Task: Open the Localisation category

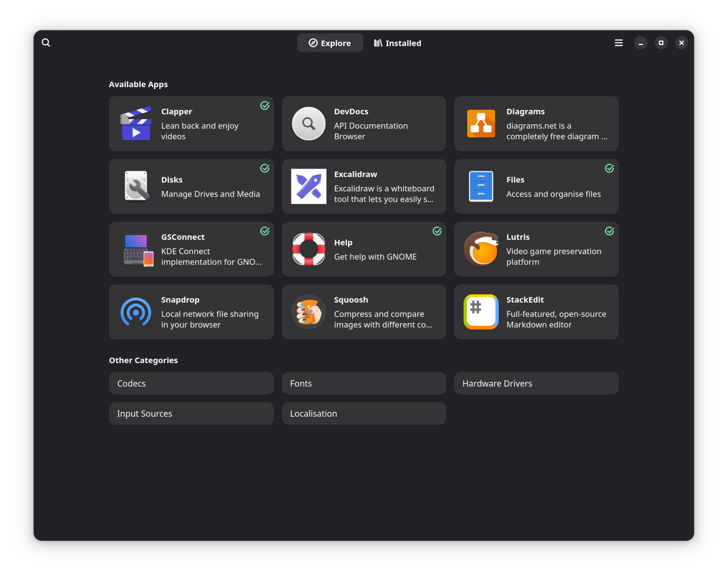Action: coord(364,414)
